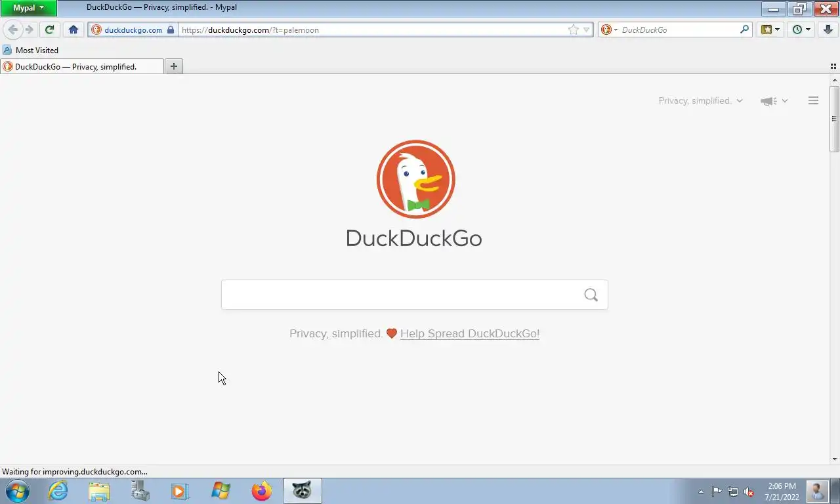Click the search magnifier in the page search box
The height and width of the screenshot is (504, 840).
click(x=591, y=295)
